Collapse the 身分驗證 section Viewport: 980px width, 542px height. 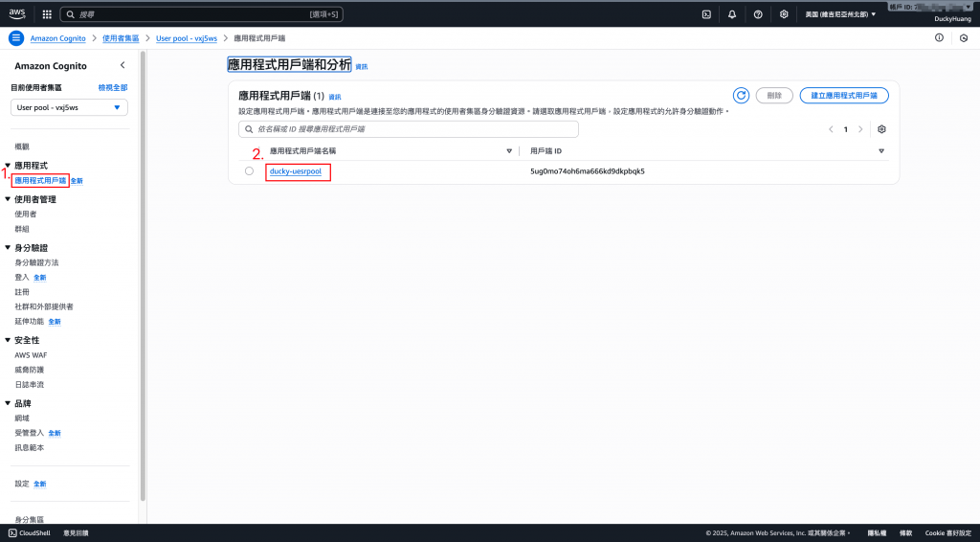tap(8, 248)
